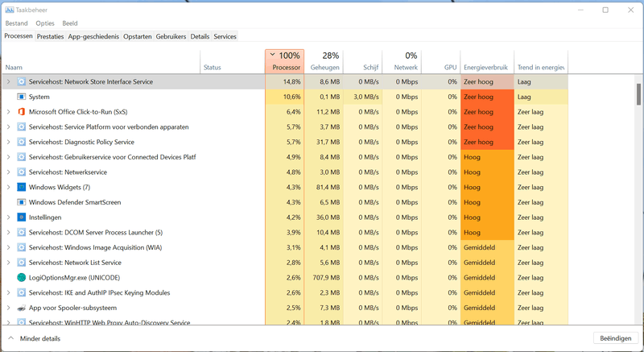Click the Windows Defender SmartScreen icon
The image size is (644, 352).
coord(21,202)
